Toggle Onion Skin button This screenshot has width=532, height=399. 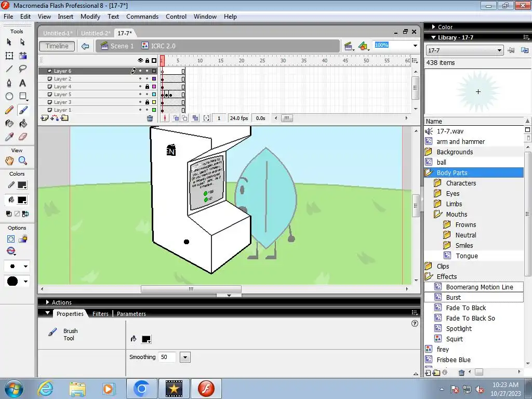176,118
